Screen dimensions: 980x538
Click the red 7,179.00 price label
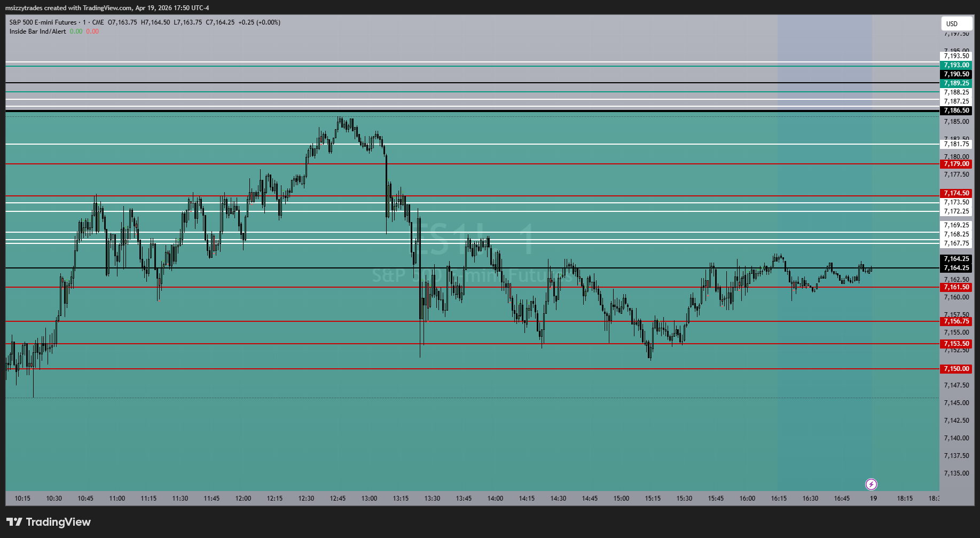tap(956, 164)
